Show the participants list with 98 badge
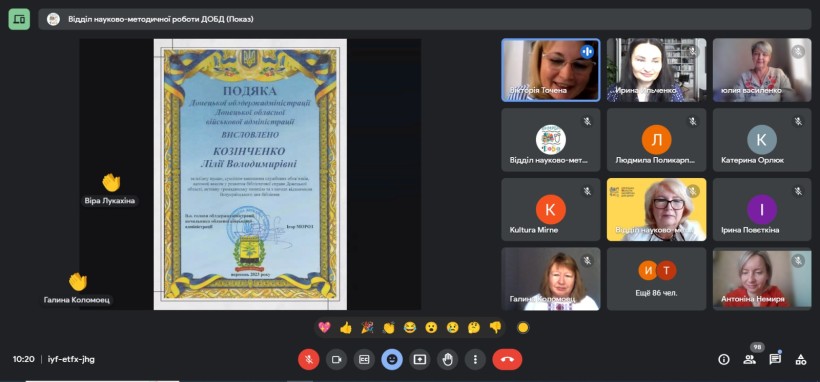The width and height of the screenshot is (820, 382). tap(749, 359)
